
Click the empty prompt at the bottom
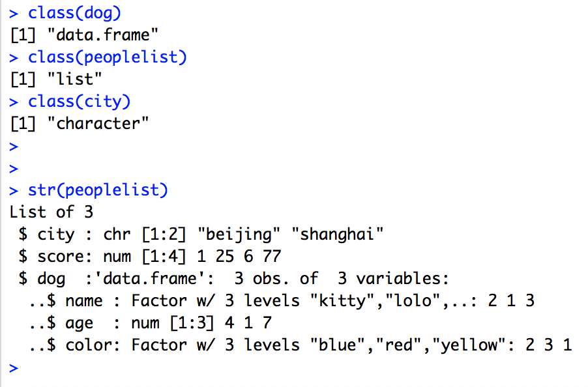[x=14, y=367]
